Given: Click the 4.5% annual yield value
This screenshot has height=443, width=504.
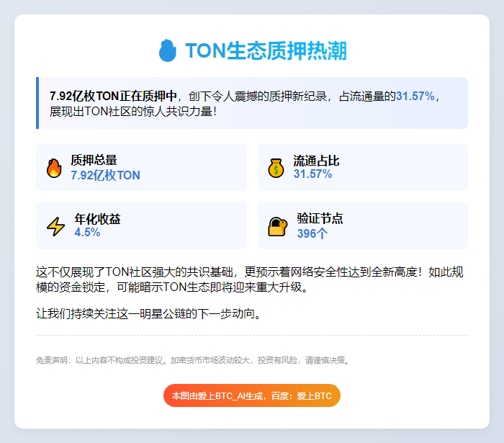Looking at the screenshot, I should 87,232.
